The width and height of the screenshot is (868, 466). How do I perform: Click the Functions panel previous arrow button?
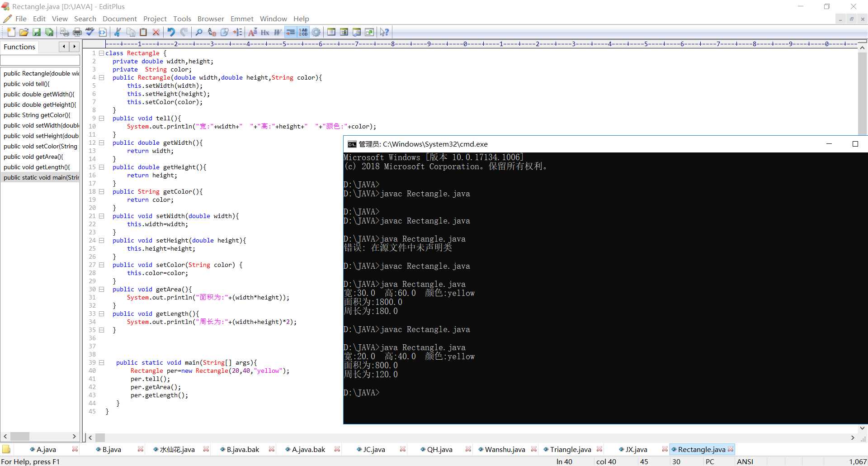(x=64, y=47)
